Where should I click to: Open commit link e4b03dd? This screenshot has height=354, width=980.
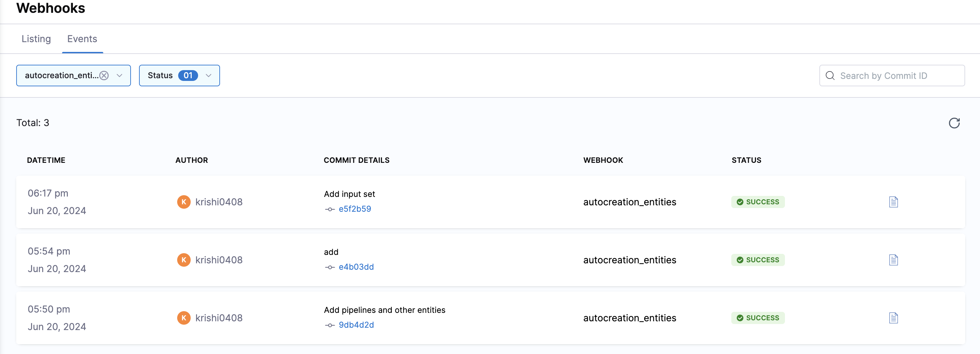click(356, 267)
